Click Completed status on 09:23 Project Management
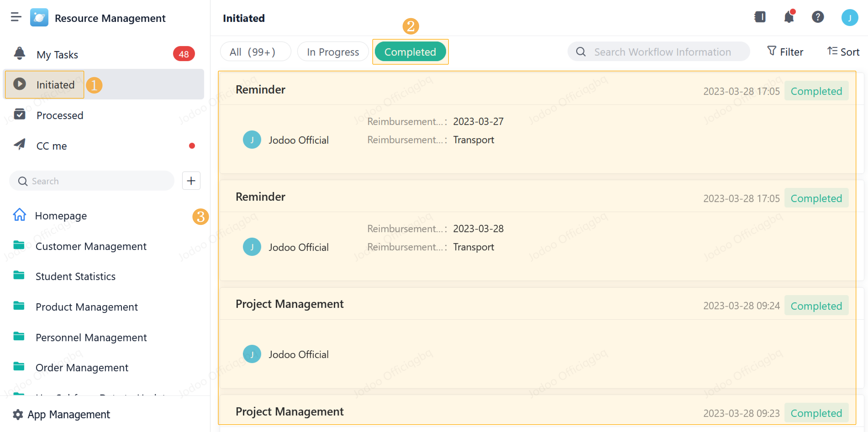Image resolution: width=868 pixels, height=432 pixels. pyautogui.click(x=816, y=413)
